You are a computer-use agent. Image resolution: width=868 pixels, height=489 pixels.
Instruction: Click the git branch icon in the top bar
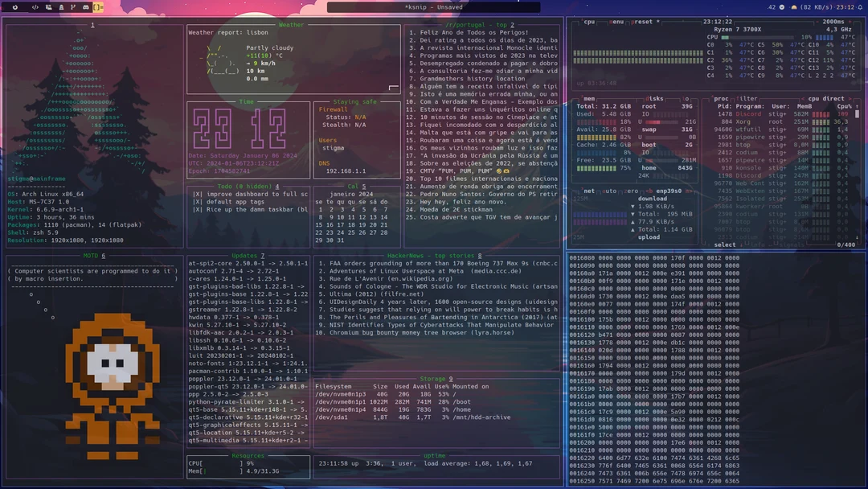pos(73,6)
